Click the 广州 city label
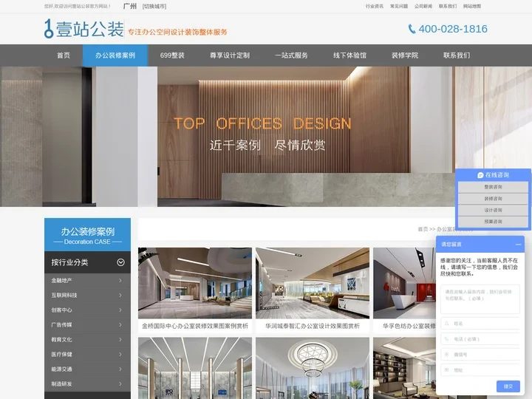 pos(130,6)
